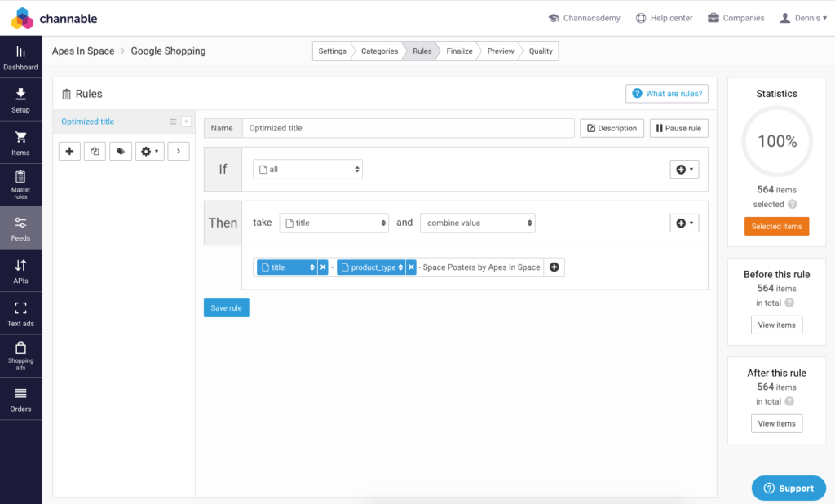Select the duplicate rule icon

click(x=94, y=151)
